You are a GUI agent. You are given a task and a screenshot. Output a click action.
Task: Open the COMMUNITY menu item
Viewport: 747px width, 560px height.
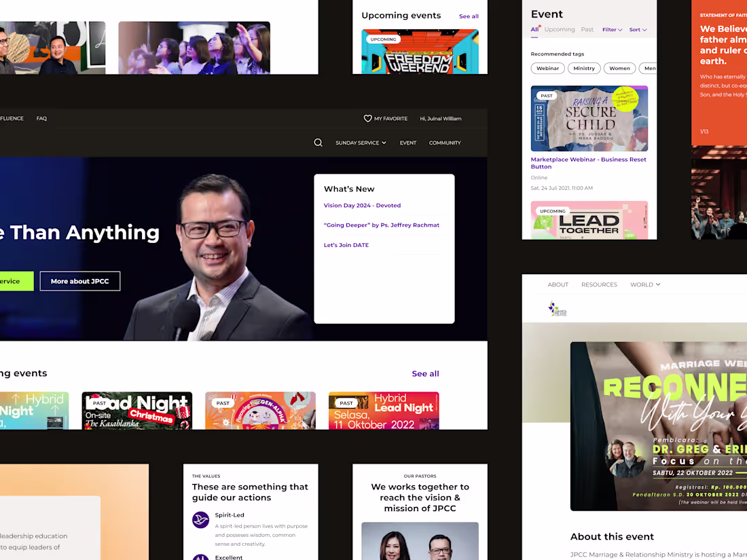coord(445,143)
